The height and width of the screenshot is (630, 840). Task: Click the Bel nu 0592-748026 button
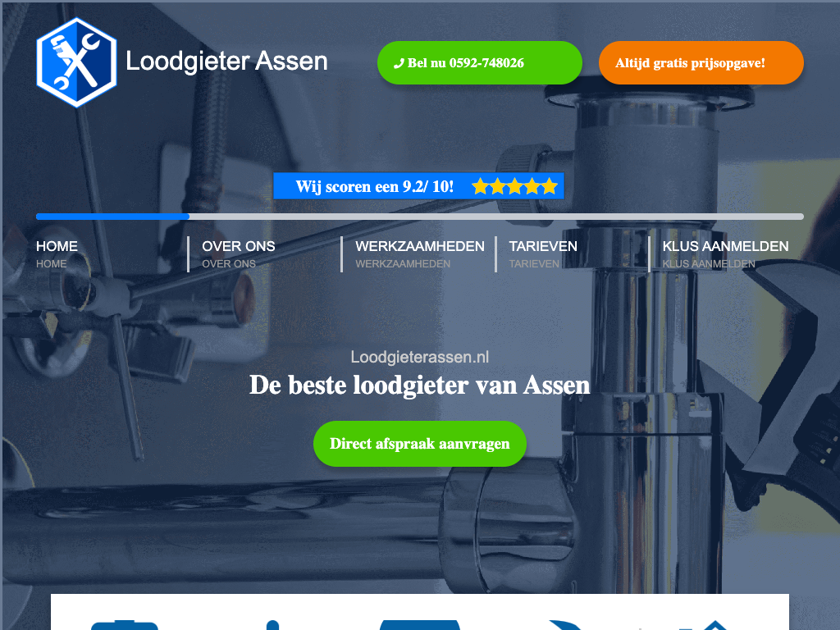coord(479,62)
